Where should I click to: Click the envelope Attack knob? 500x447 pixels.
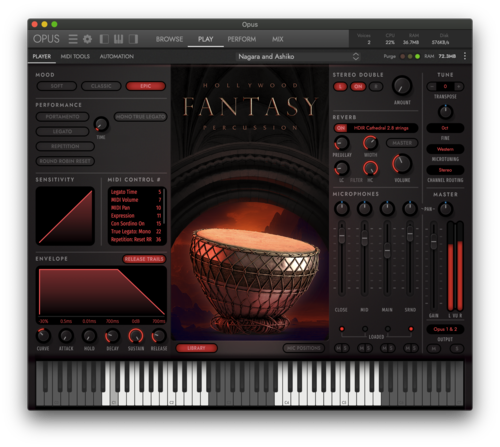coord(66,336)
